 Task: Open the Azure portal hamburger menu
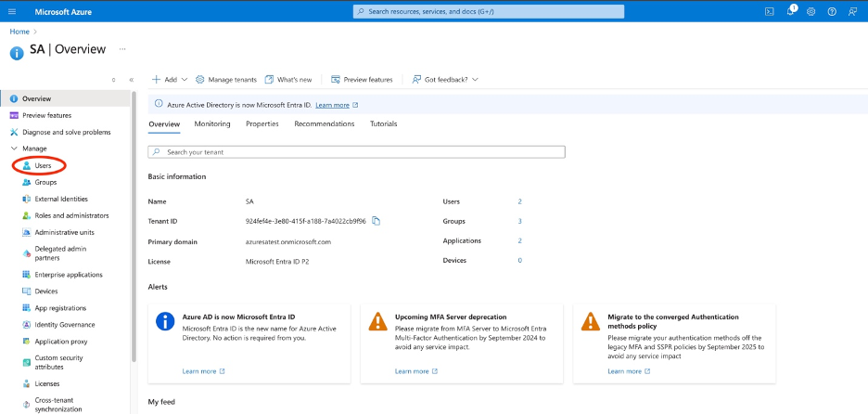pyautogui.click(x=12, y=12)
